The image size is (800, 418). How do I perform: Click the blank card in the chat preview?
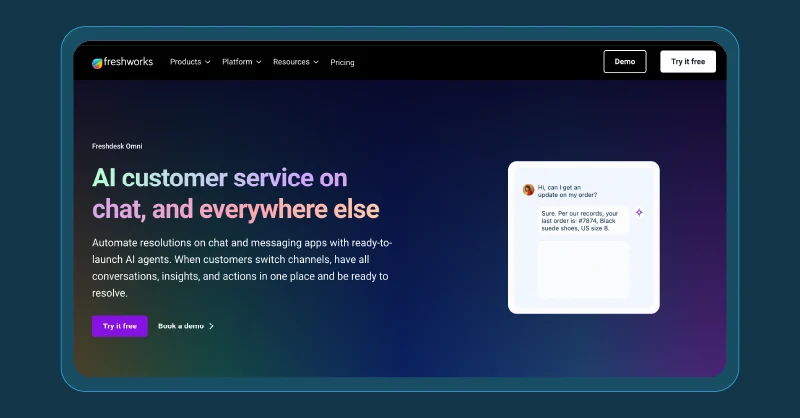point(584,269)
